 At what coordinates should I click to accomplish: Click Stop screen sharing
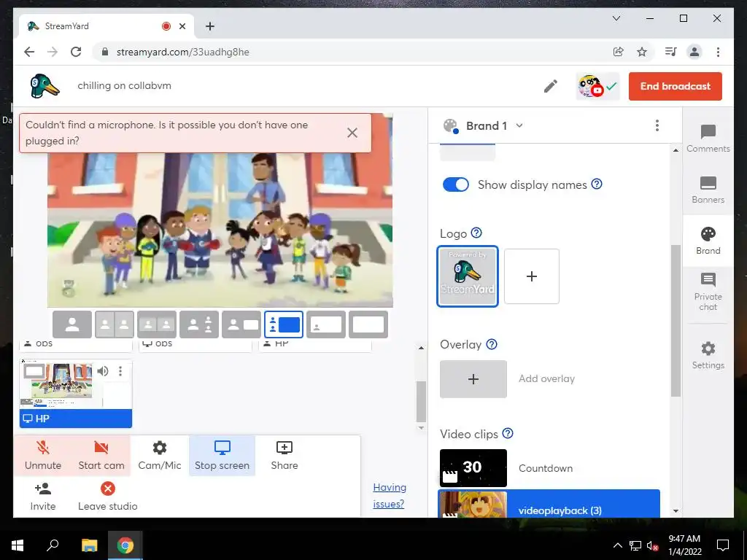point(222,455)
